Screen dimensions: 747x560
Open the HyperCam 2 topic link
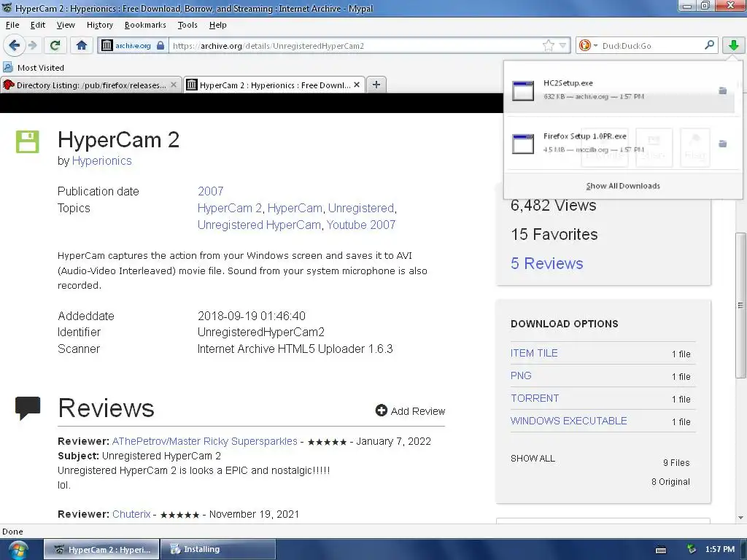(x=230, y=208)
